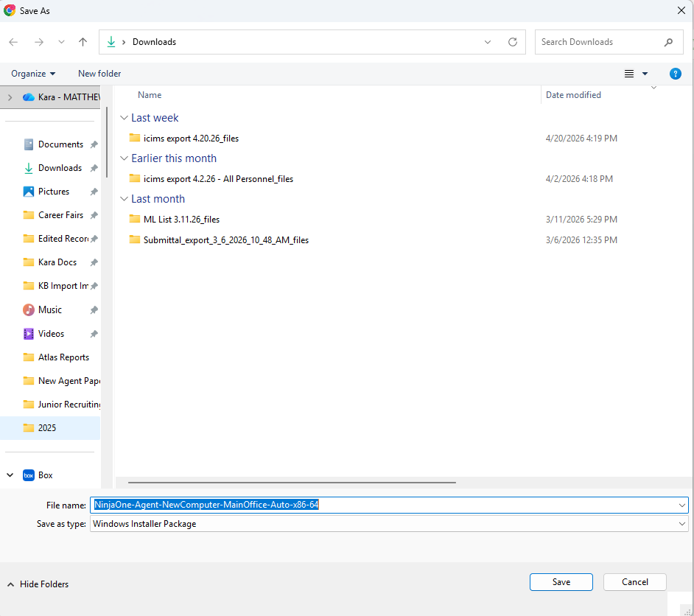Viewport: 694px width, 616px height.
Task: Open the Organize menu
Action: (x=33, y=74)
